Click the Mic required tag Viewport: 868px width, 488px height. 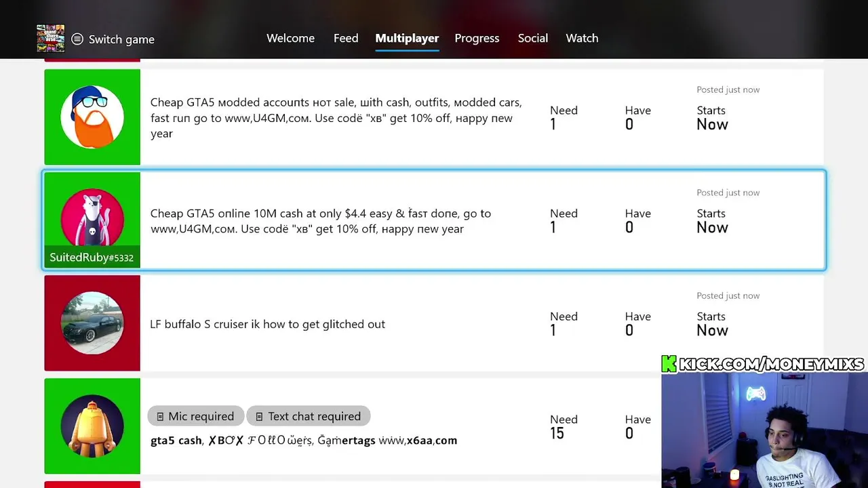pyautogui.click(x=195, y=416)
